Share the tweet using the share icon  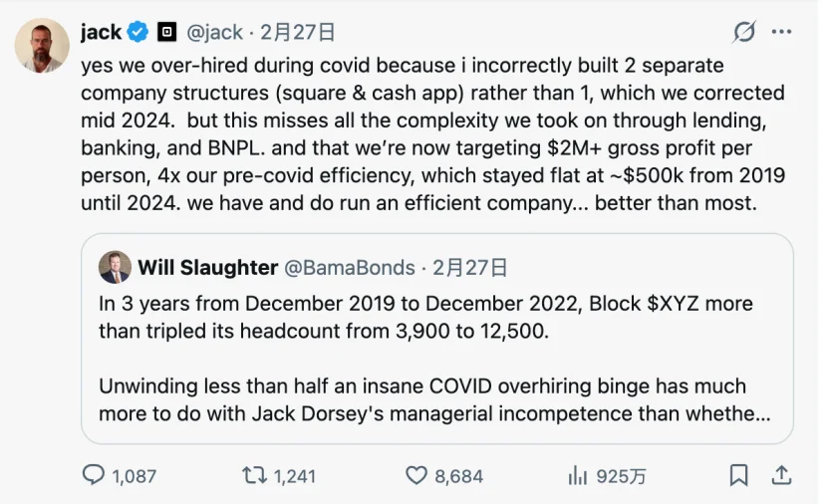782,475
